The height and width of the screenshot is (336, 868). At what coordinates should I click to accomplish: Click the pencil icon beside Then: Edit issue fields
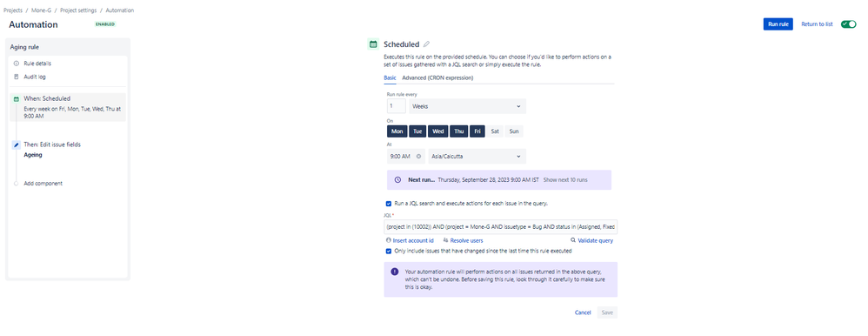coord(16,144)
